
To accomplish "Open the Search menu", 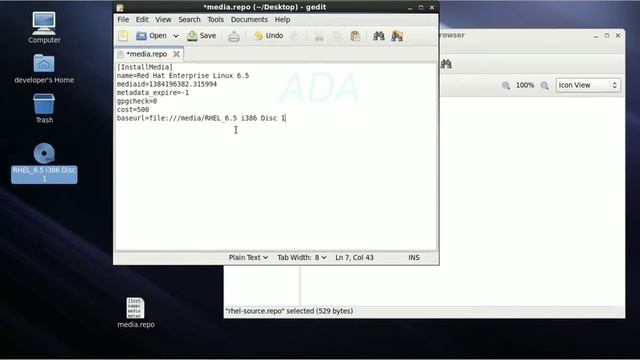I will coord(189,20).
